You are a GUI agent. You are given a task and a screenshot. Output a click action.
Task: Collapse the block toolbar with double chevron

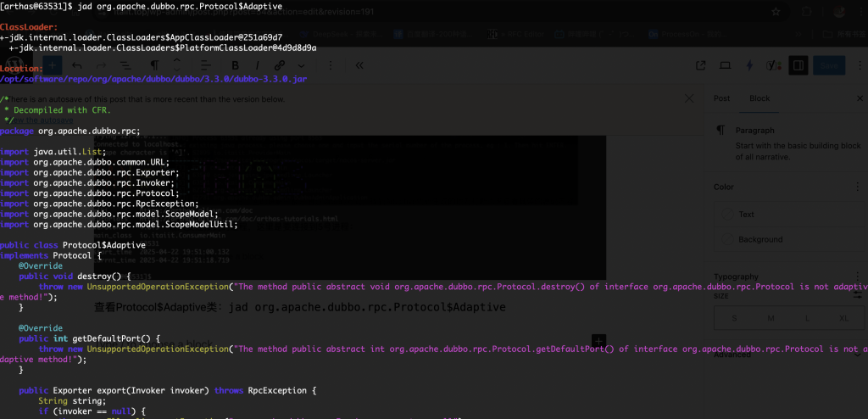359,65
